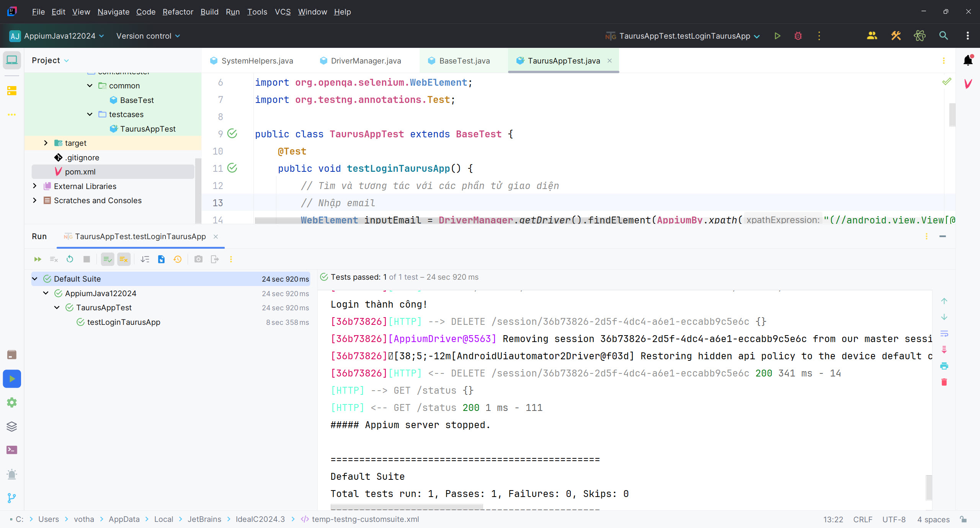Open the Navigate menu
The width and height of the screenshot is (980, 528).
click(x=113, y=12)
